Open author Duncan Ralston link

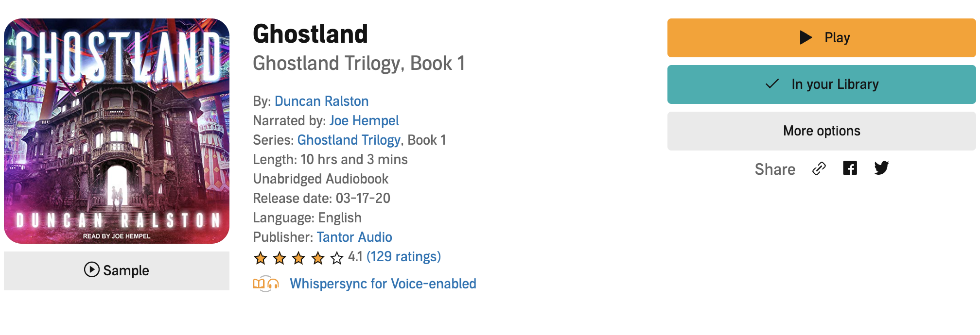[321, 101]
